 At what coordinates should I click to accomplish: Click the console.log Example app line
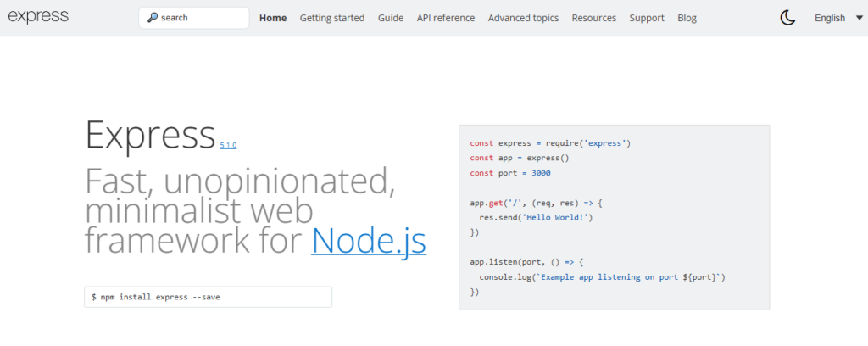coord(603,276)
